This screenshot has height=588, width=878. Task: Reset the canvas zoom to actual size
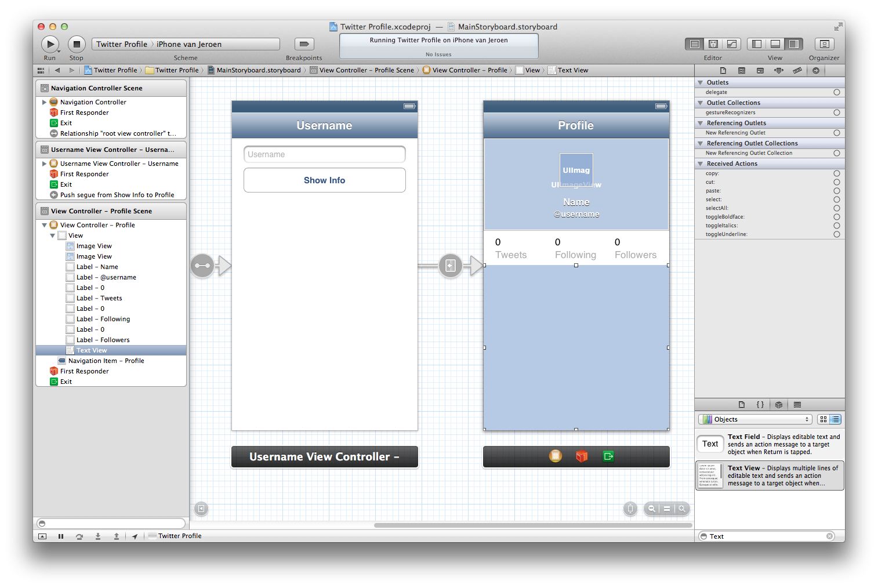click(x=667, y=509)
